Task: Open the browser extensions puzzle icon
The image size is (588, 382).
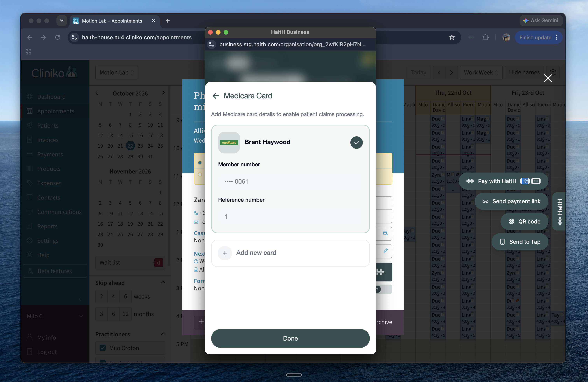Action: [x=485, y=37]
